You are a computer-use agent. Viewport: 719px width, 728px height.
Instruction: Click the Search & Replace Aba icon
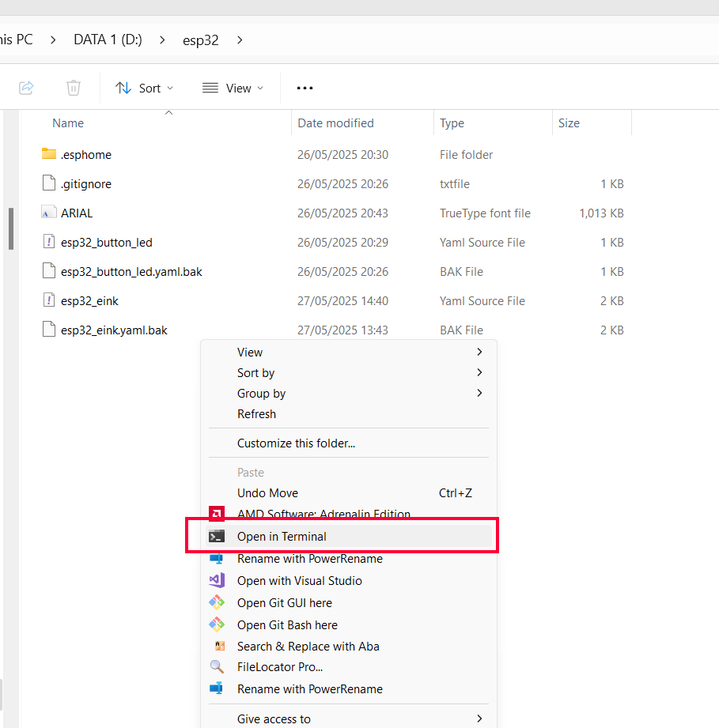220,646
